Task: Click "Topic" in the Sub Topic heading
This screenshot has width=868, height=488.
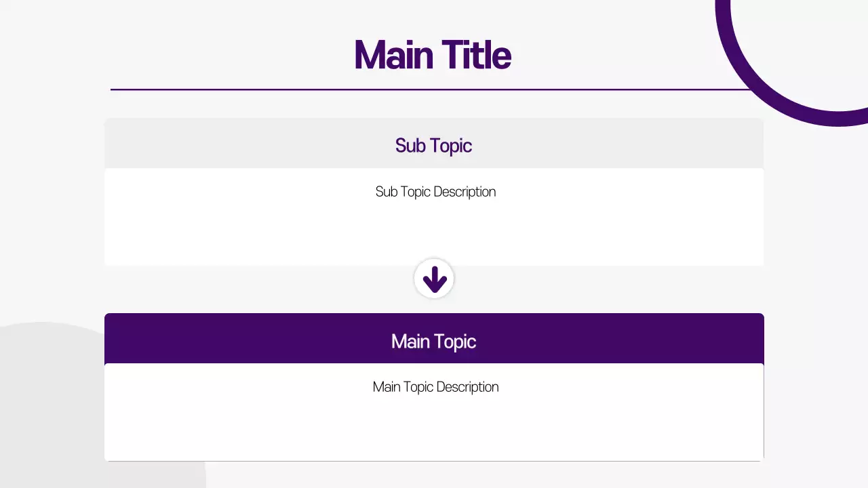Action: [x=450, y=145]
